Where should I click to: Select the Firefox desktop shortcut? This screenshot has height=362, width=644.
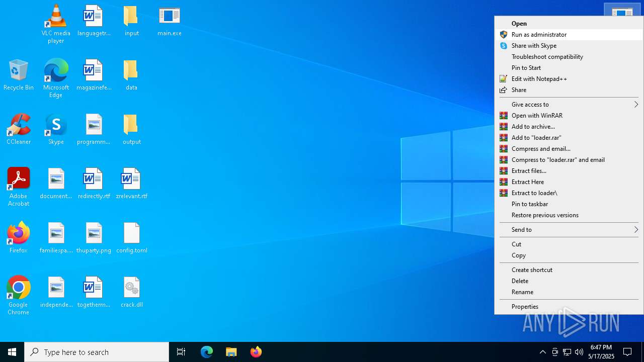click(x=18, y=238)
